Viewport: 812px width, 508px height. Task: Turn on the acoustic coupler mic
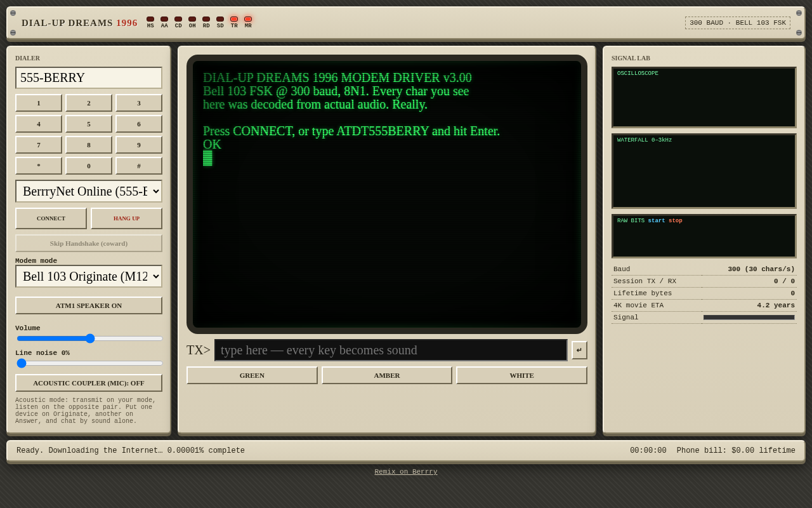[89, 383]
